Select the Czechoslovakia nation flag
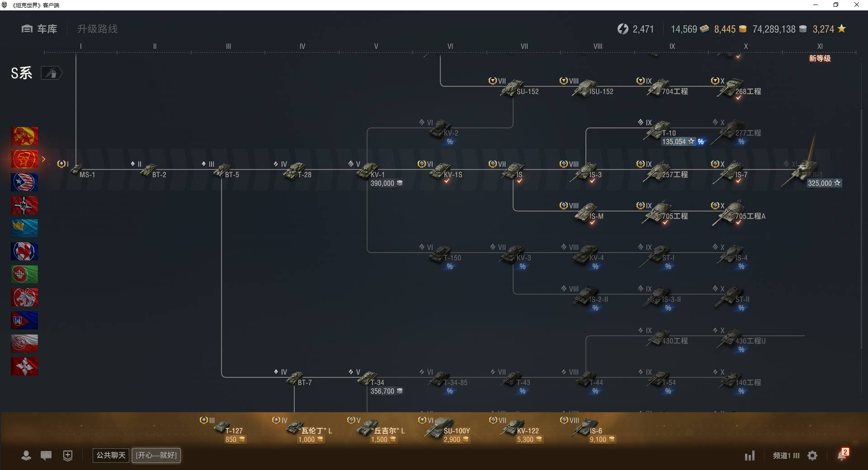 point(24,320)
